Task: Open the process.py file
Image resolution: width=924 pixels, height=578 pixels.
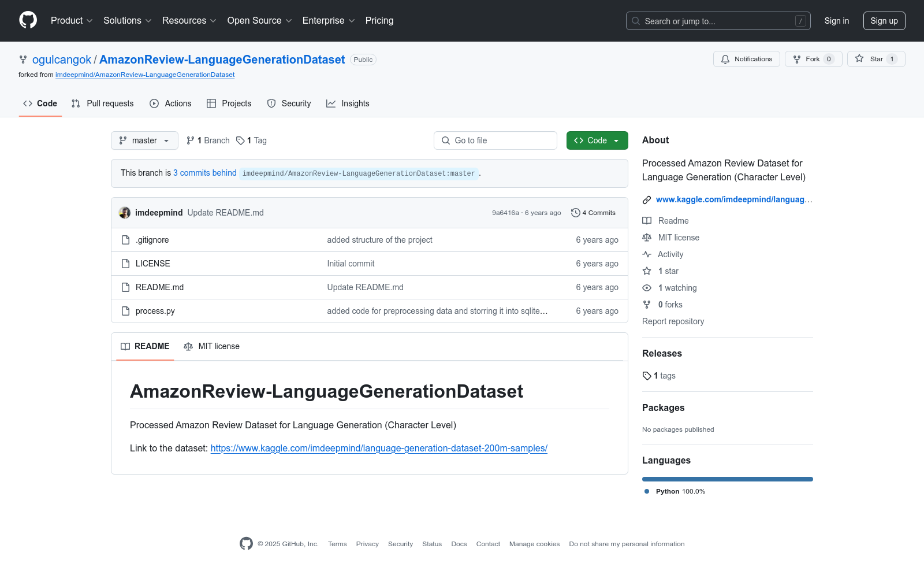Action: tap(155, 311)
